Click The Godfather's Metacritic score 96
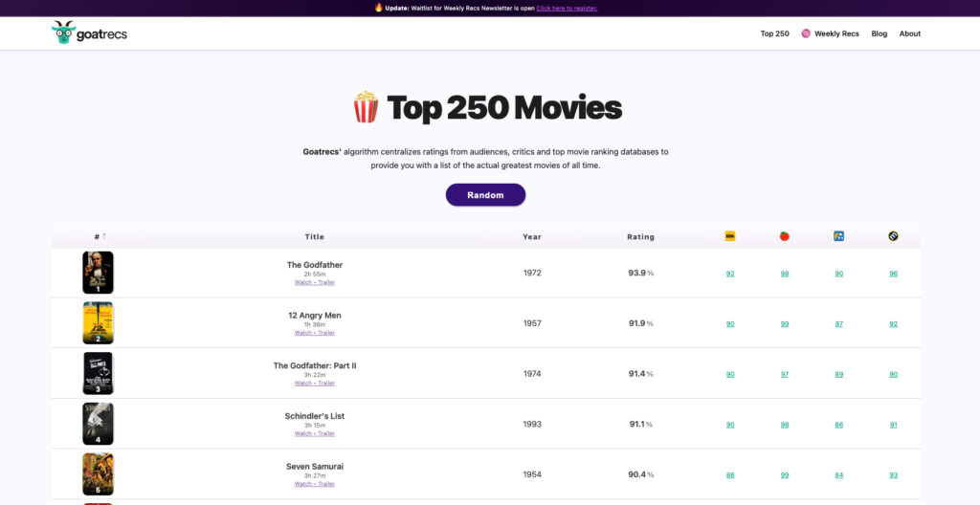Screen dimensions: 980x505 (x=893, y=274)
